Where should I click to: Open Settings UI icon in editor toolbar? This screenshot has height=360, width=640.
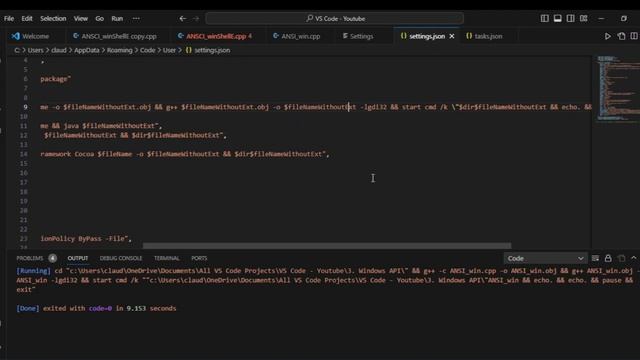[x=621, y=36]
